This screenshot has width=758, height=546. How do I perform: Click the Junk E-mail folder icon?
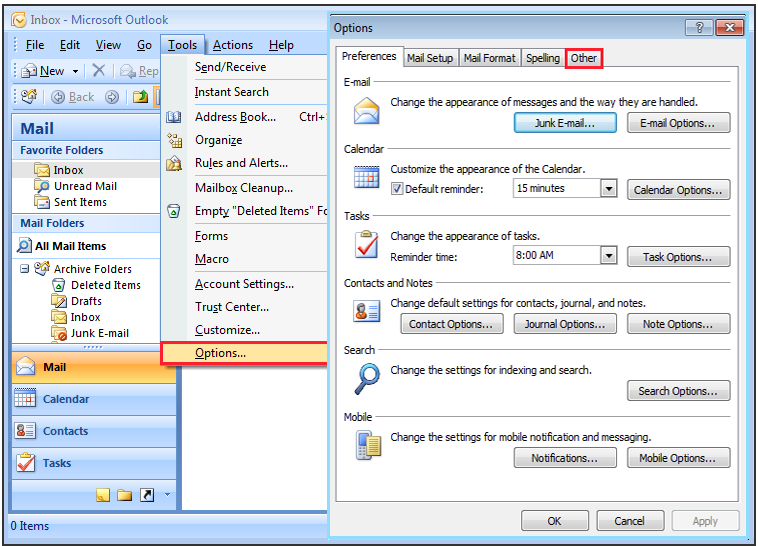pos(59,333)
